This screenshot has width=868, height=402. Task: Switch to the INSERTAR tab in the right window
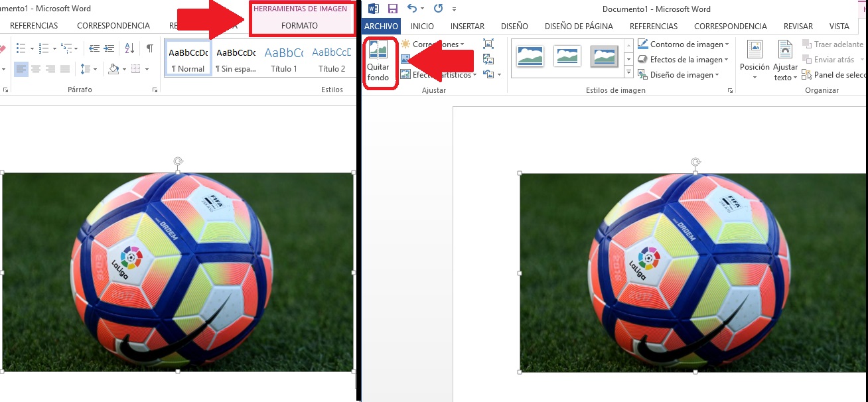click(467, 27)
